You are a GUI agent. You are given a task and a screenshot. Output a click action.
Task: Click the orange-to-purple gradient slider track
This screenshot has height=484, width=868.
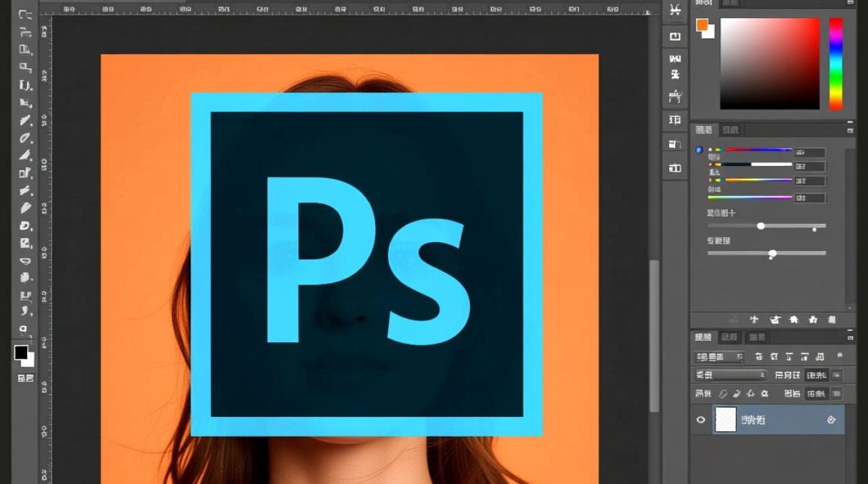tap(759, 180)
